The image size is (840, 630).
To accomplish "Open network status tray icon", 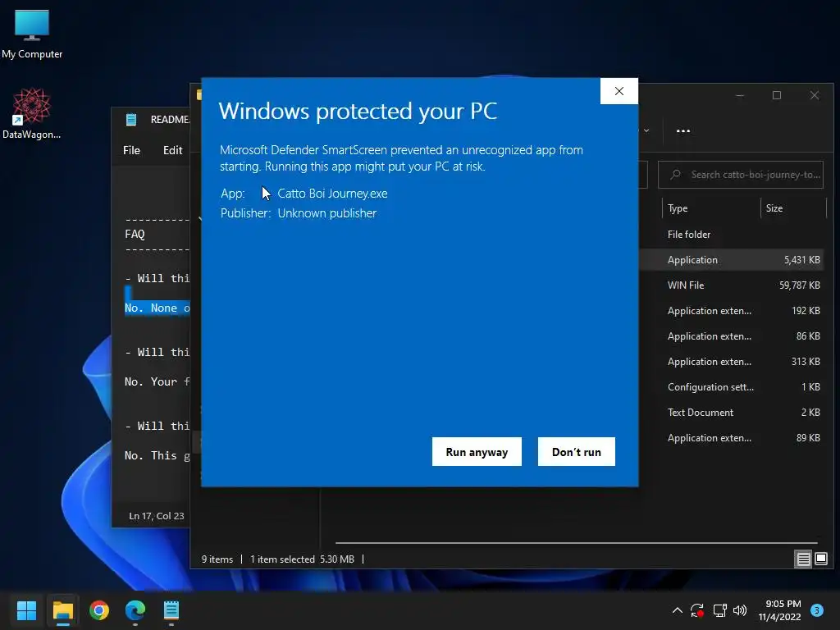I will coord(719,610).
